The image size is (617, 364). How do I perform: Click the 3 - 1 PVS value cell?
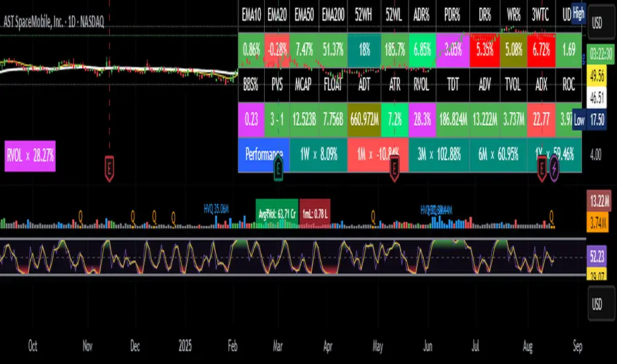277,120
